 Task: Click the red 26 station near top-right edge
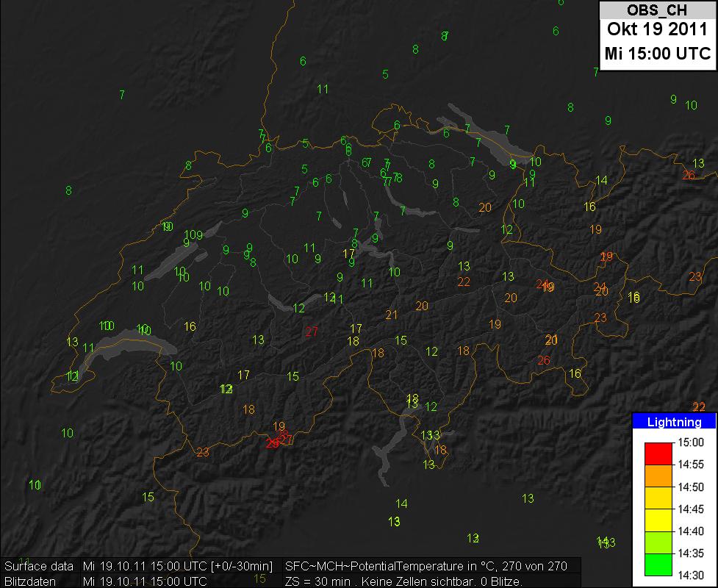click(x=688, y=175)
